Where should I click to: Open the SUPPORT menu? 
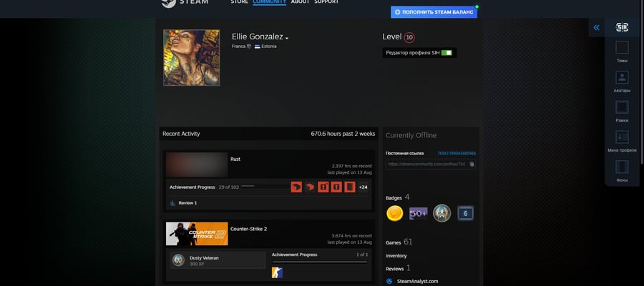click(x=326, y=2)
